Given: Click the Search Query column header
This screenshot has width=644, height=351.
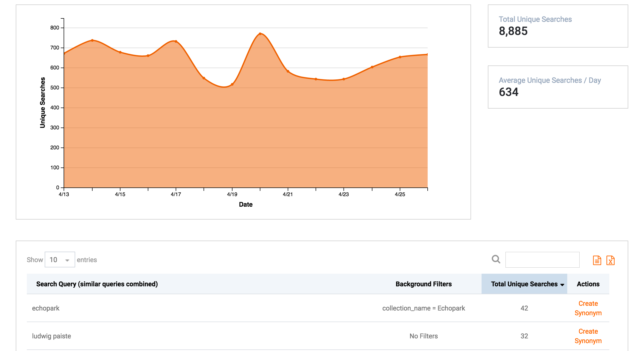Looking at the screenshot, I should pyautogui.click(x=97, y=284).
